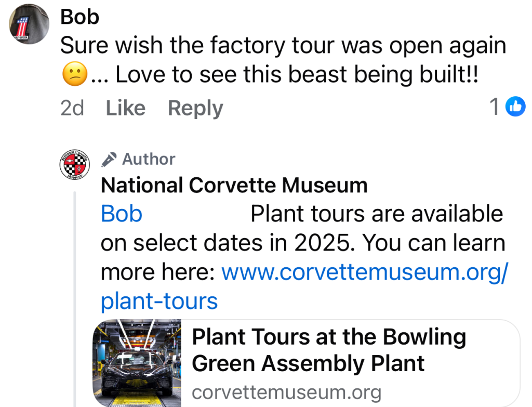Like Bob's comment

pyautogui.click(x=125, y=108)
